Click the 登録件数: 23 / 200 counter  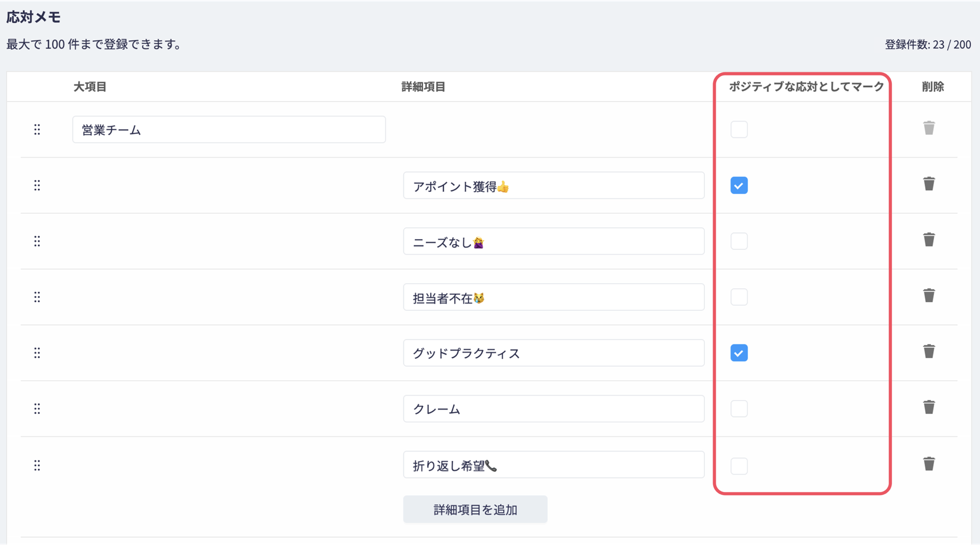tap(928, 44)
